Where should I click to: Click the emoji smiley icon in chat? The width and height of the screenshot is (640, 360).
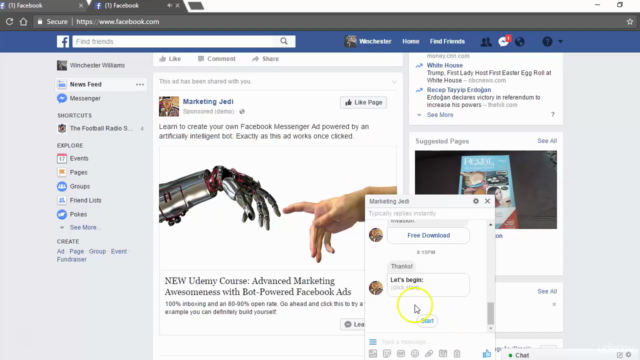click(415, 353)
